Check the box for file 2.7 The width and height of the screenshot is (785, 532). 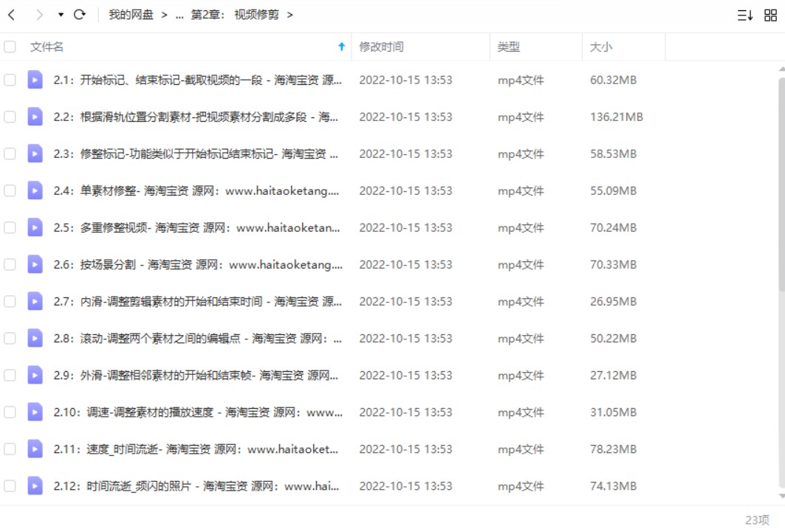point(10,302)
